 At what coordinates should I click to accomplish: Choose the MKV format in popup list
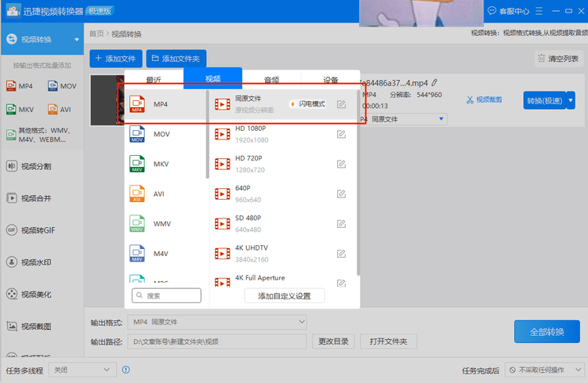[161, 164]
